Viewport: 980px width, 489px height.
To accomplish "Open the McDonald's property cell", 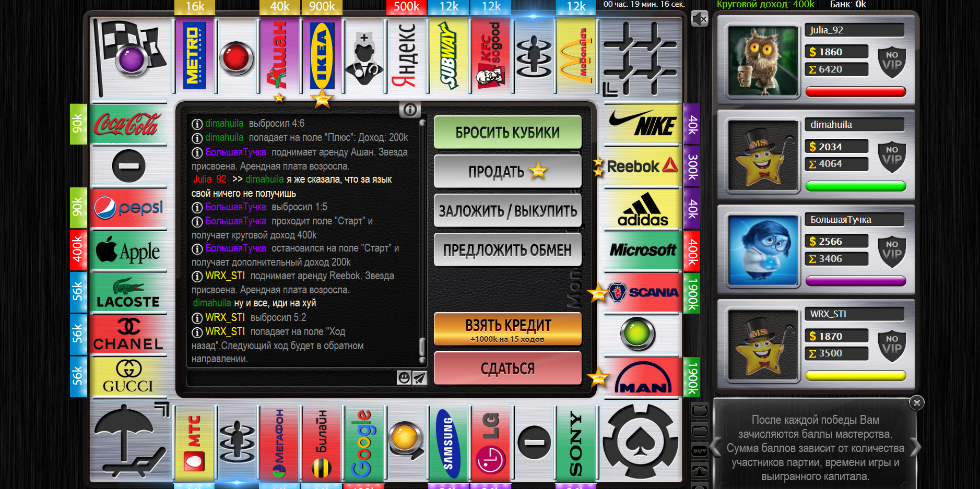I will click(x=576, y=56).
